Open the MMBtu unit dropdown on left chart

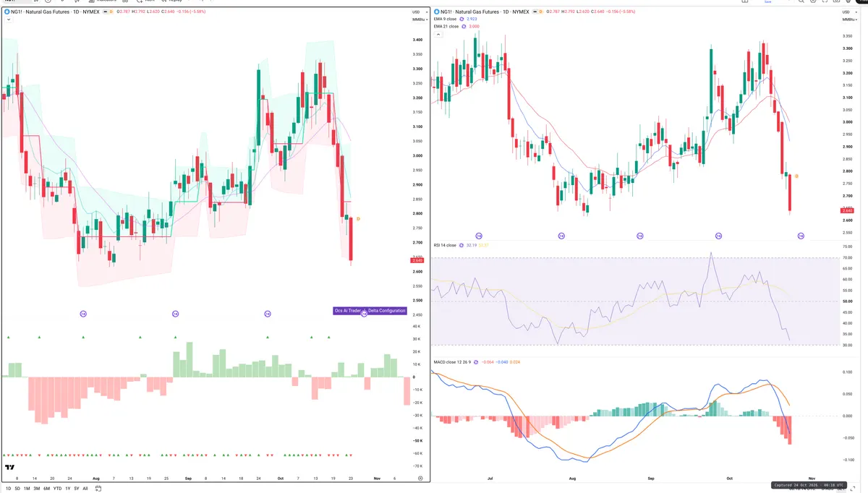pos(418,20)
